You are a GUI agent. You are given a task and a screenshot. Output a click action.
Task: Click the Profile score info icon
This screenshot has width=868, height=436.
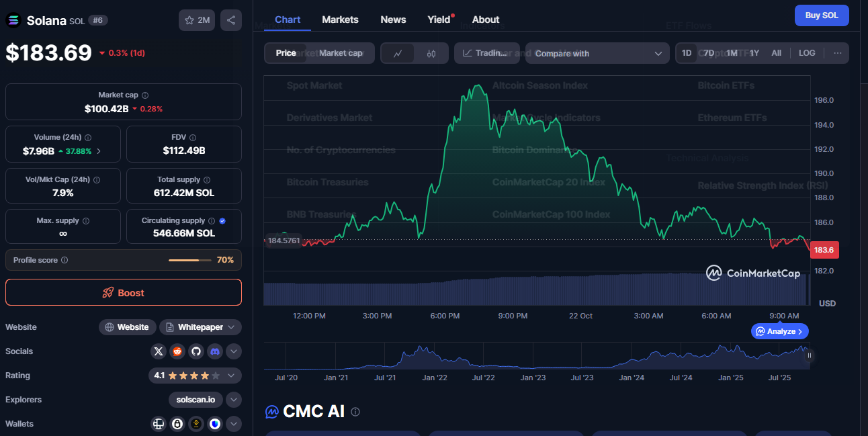pos(64,260)
